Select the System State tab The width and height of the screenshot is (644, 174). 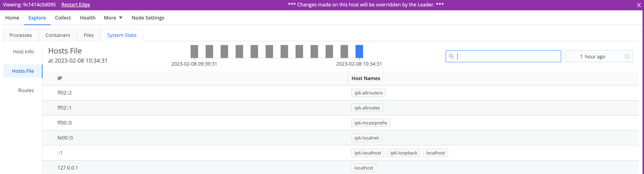pos(122,35)
